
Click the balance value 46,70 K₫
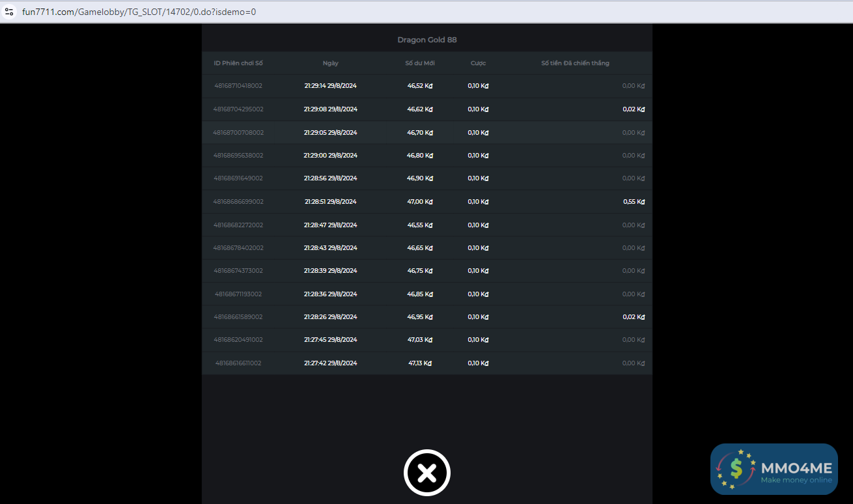coord(420,133)
